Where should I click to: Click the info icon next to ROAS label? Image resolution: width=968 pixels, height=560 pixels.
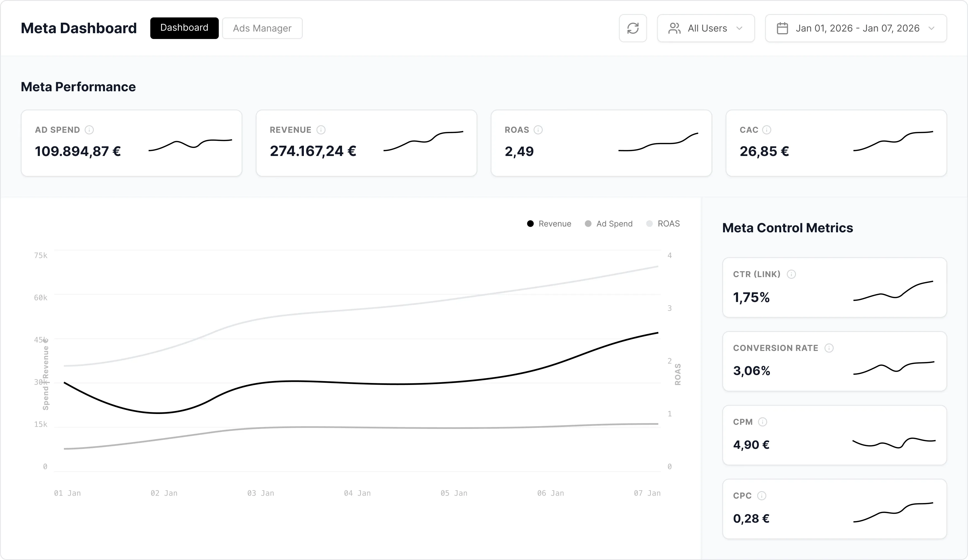pyautogui.click(x=538, y=130)
